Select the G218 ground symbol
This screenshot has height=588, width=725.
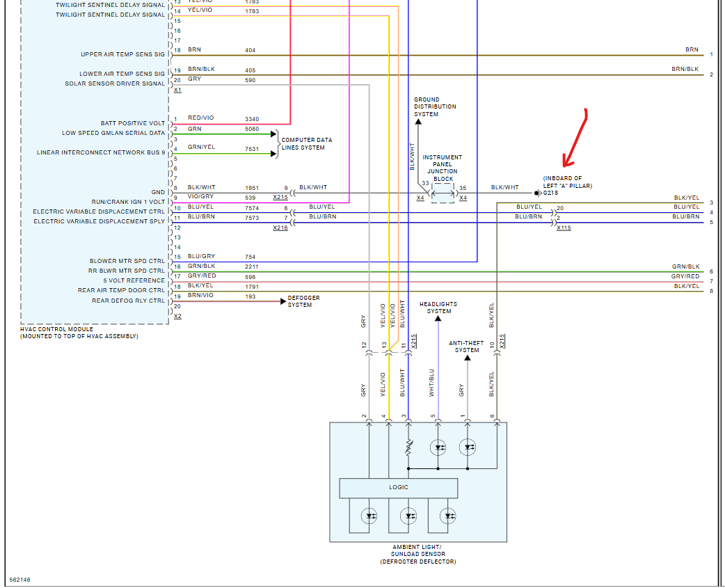539,193
